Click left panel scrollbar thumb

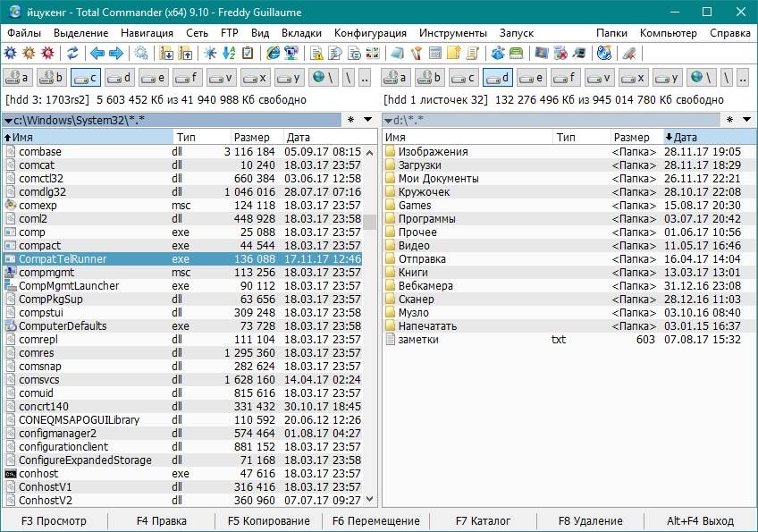[370, 222]
